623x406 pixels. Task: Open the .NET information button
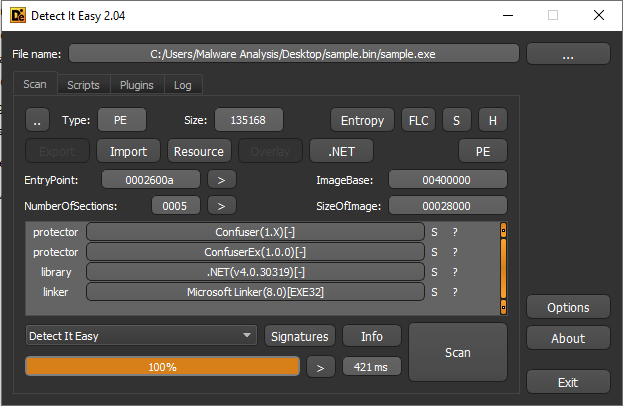341,151
